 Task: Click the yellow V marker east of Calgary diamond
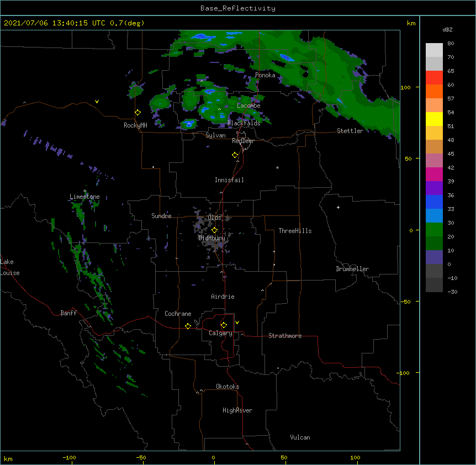point(237,323)
